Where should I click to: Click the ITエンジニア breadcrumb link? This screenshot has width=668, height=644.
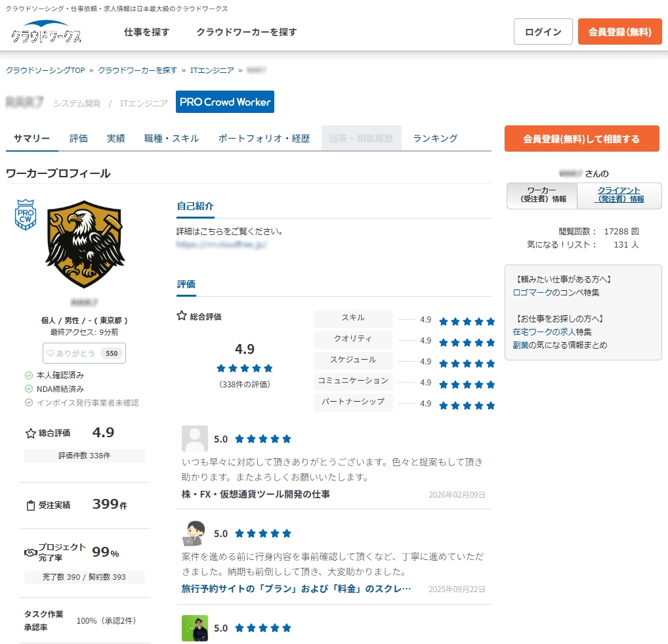click(x=212, y=70)
